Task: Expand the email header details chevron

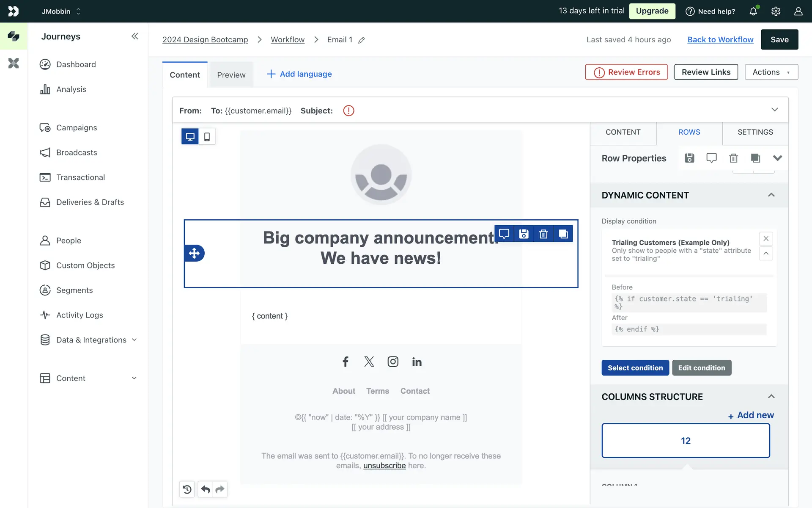Action: 774,110
